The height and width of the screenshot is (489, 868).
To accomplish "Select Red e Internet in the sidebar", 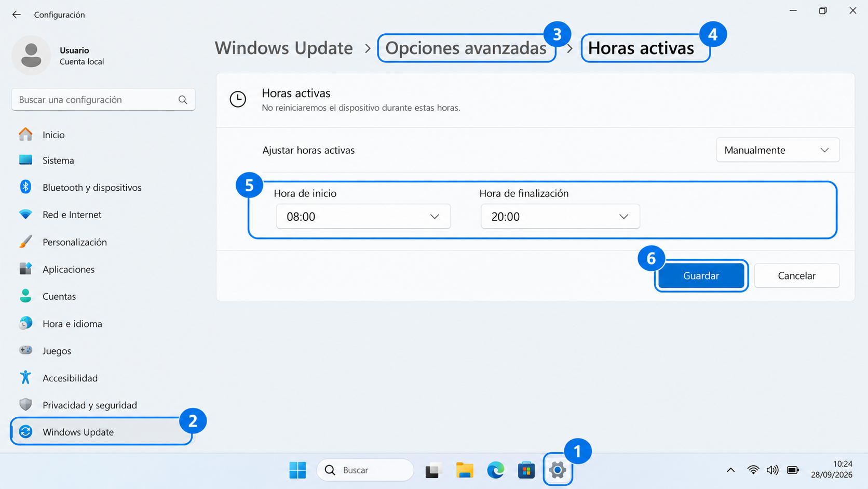I will 103,214.
